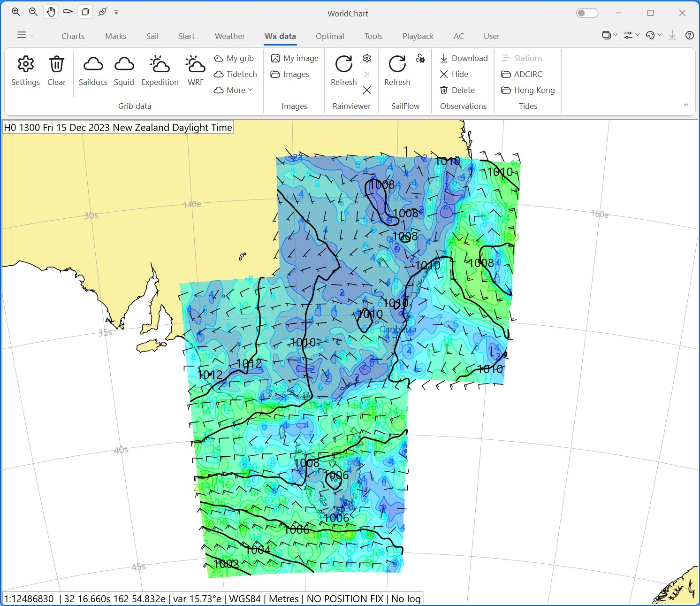Screen dimensions: 700x606
Task: Open My grib file
Action: tap(234, 58)
